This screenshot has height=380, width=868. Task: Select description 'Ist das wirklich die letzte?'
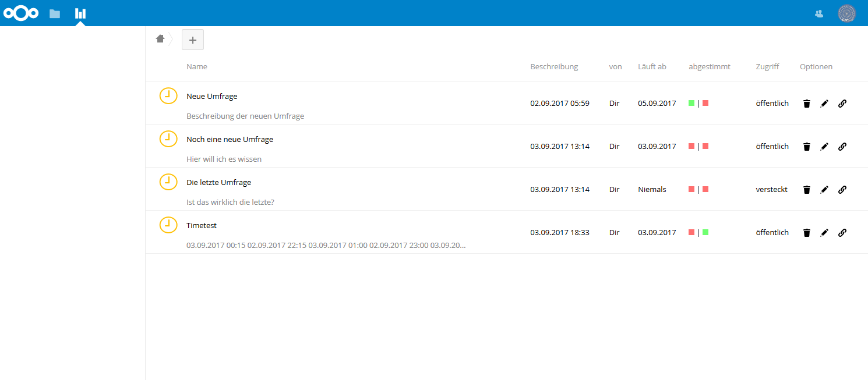(x=230, y=203)
